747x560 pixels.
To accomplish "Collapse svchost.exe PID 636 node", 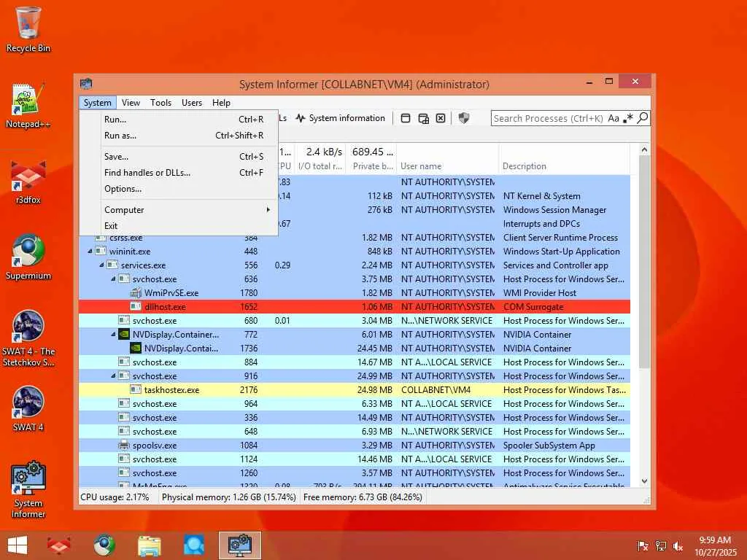I will tap(113, 279).
